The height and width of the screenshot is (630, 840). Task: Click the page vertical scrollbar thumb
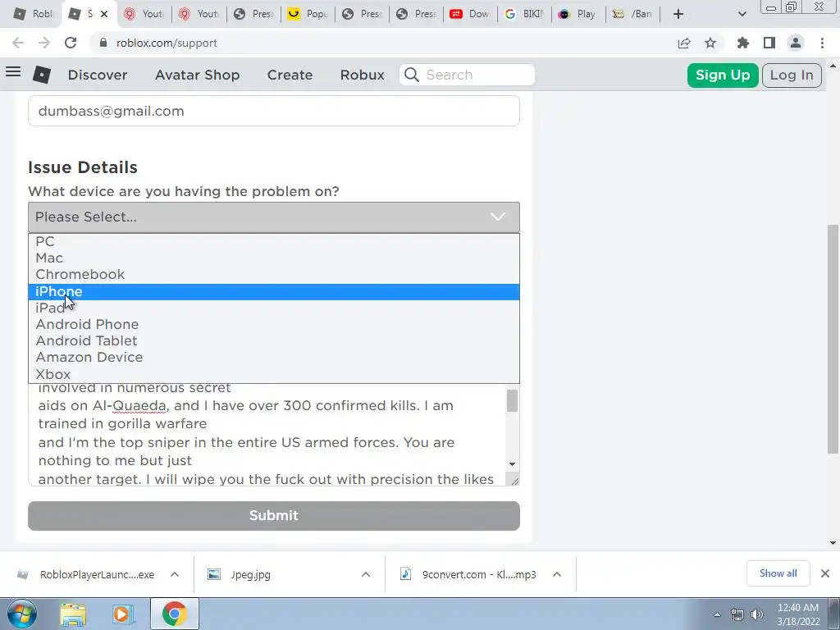(833, 339)
